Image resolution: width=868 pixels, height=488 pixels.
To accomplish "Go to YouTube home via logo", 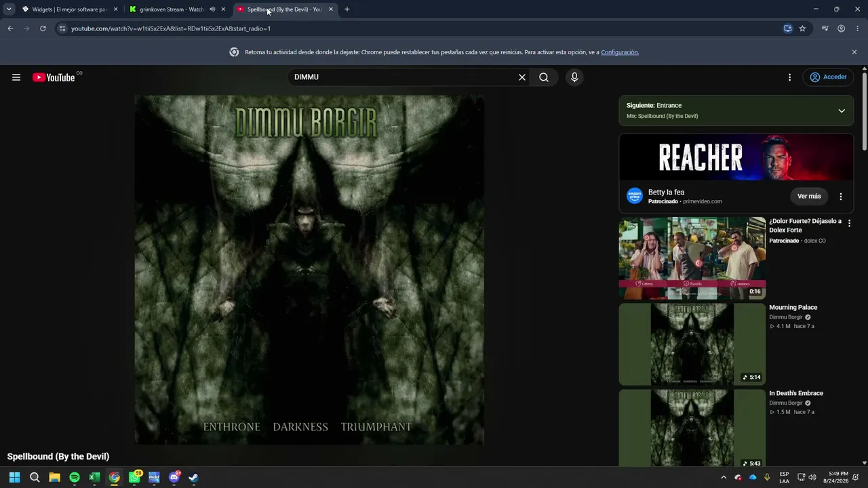I will point(54,77).
